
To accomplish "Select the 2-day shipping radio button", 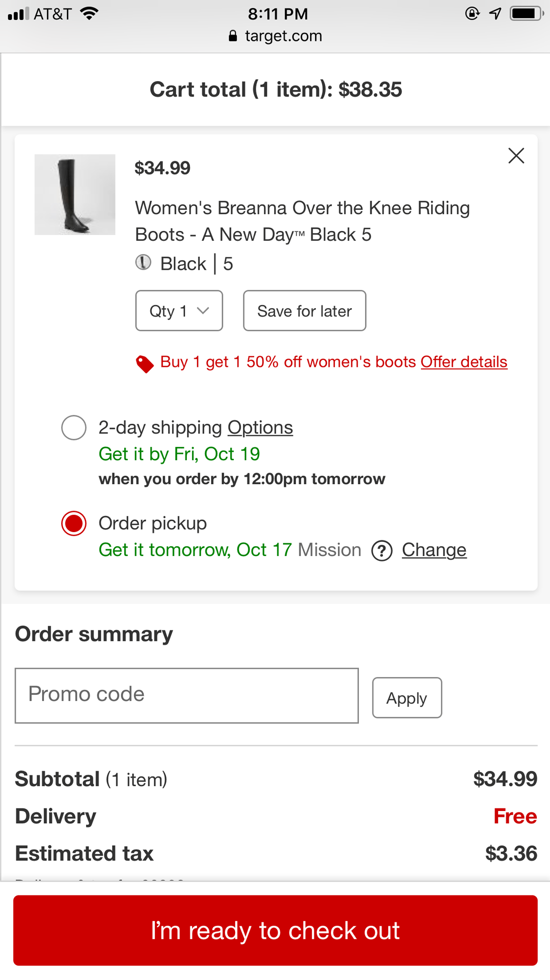I will click(74, 428).
